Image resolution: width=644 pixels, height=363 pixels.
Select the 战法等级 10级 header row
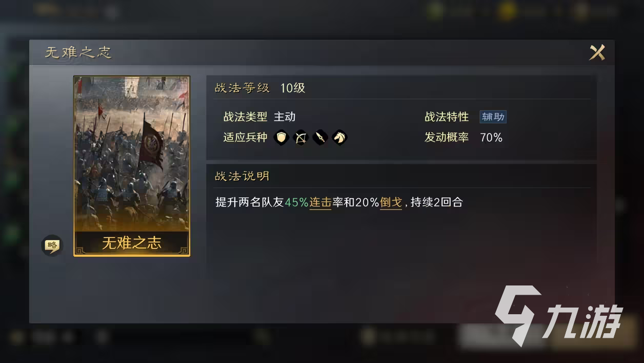(401, 88)
